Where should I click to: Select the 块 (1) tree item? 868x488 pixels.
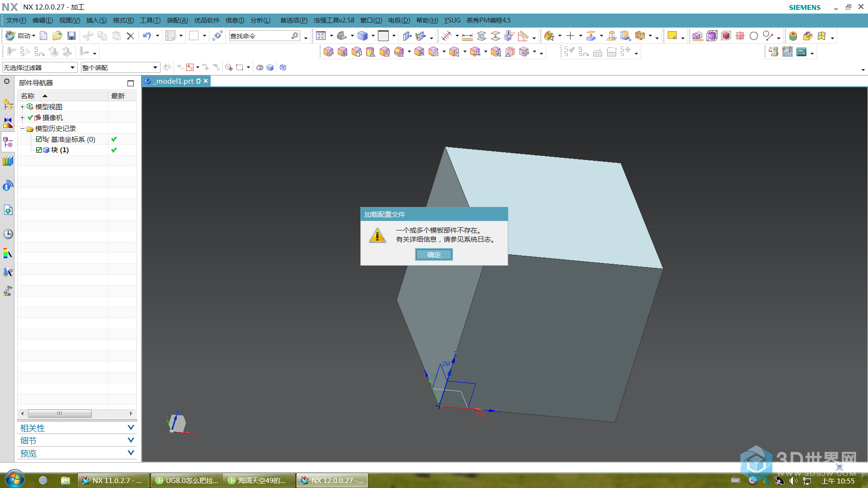60,150
